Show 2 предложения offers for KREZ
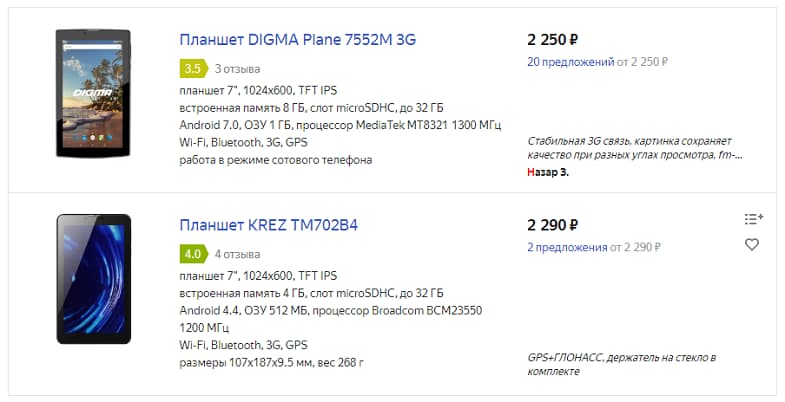 [x=567, y=247]
